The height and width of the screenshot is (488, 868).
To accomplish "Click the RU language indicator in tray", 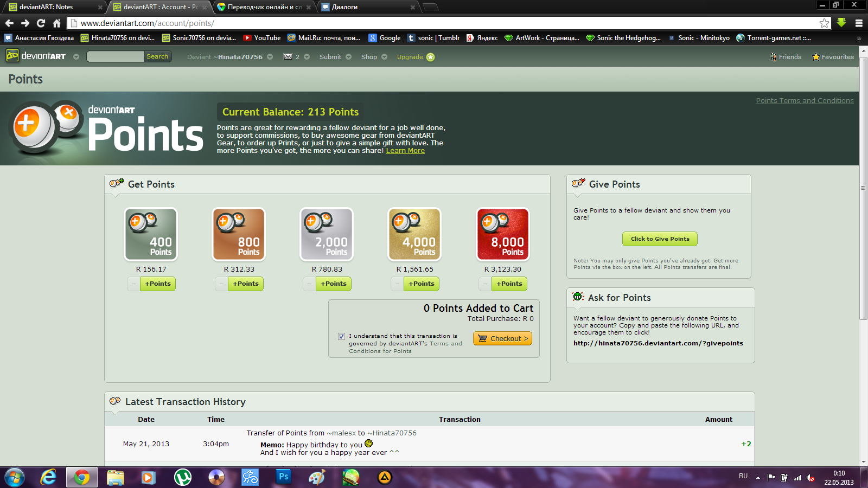I will [x=743, y=476].
